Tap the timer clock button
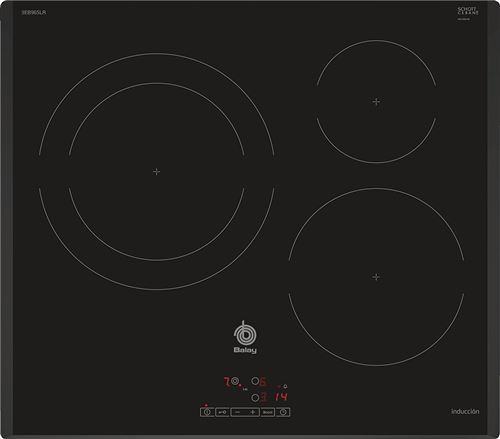The image size is (500, 439). pos(283,412)
